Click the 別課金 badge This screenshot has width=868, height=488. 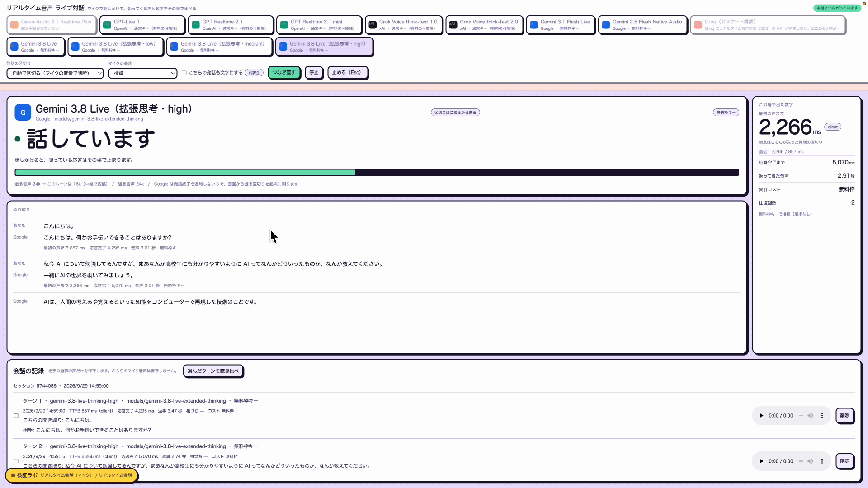[254, 73]
